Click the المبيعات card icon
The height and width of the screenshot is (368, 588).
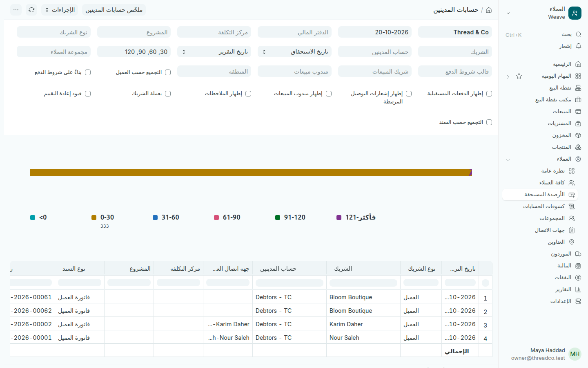[578, 112]
